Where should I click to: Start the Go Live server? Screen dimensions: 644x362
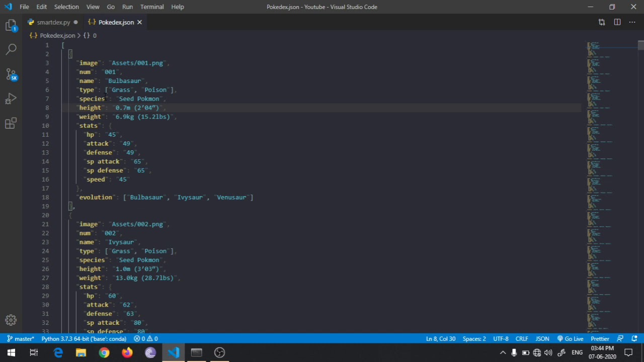(570, 339)
